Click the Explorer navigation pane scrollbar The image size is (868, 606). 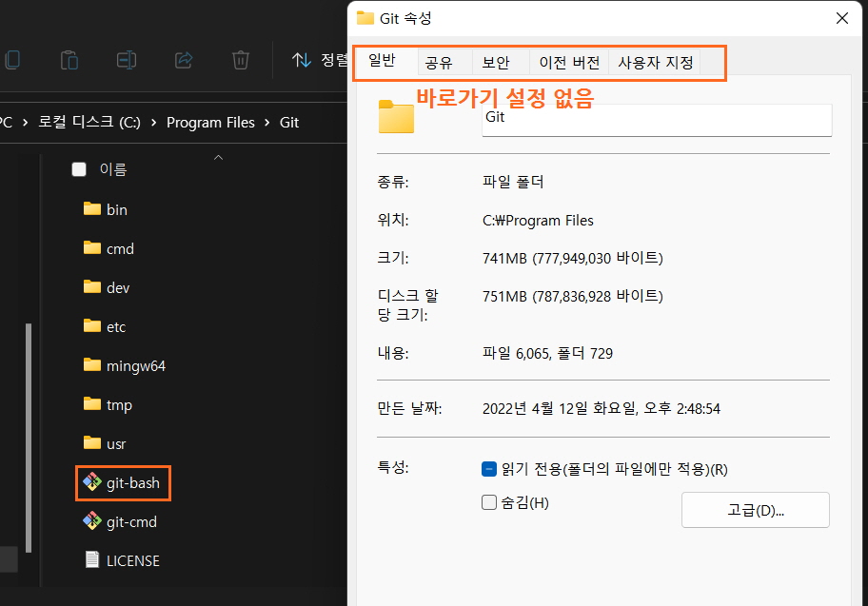coord(29,438)
